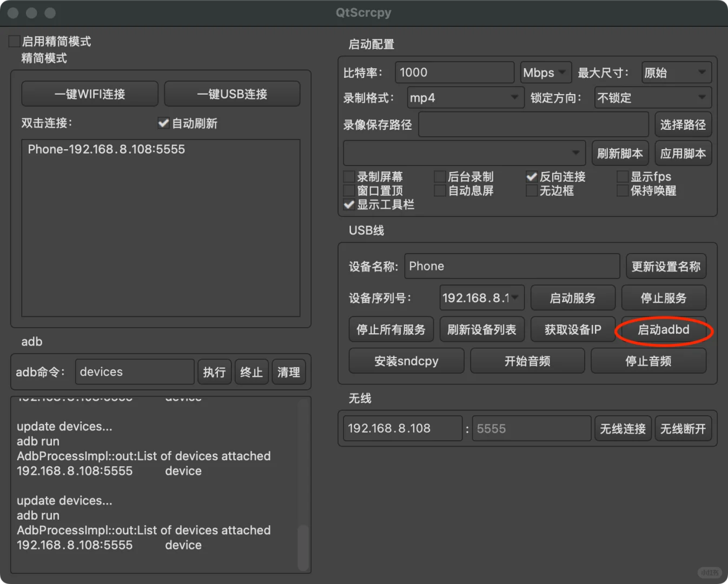Choose a recording save path via 选择路径
This screenshot has height=584, width=728.
(683, 124)
